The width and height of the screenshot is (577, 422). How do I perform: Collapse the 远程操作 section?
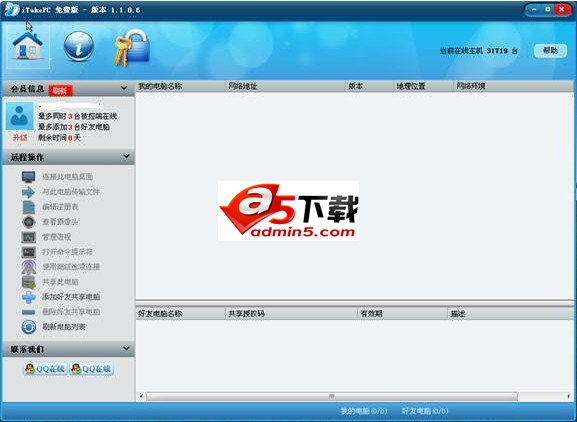(126, 156)
